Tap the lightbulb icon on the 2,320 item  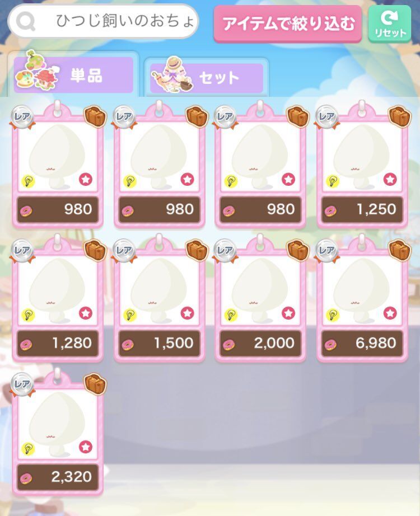(x=28, y=449)
